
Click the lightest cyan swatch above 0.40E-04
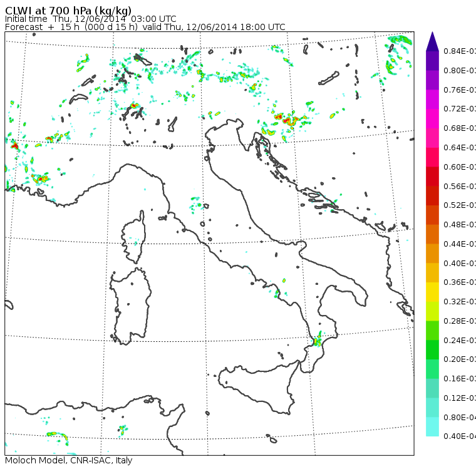[432, 426]
